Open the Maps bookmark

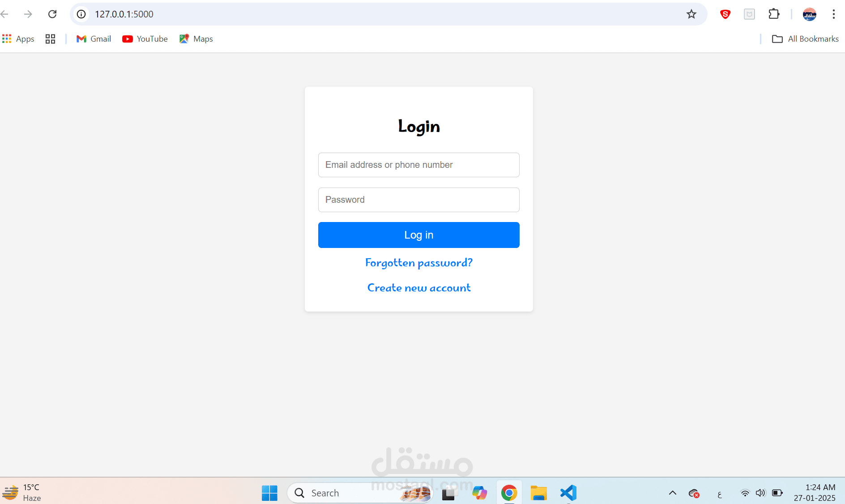pos(196,39)
